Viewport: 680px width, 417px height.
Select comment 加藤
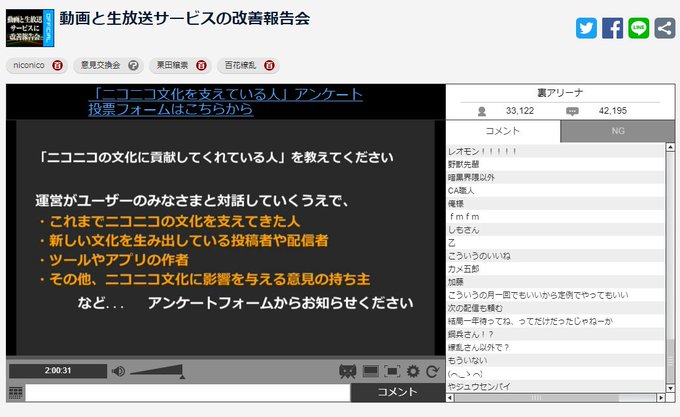click(555, 282)
